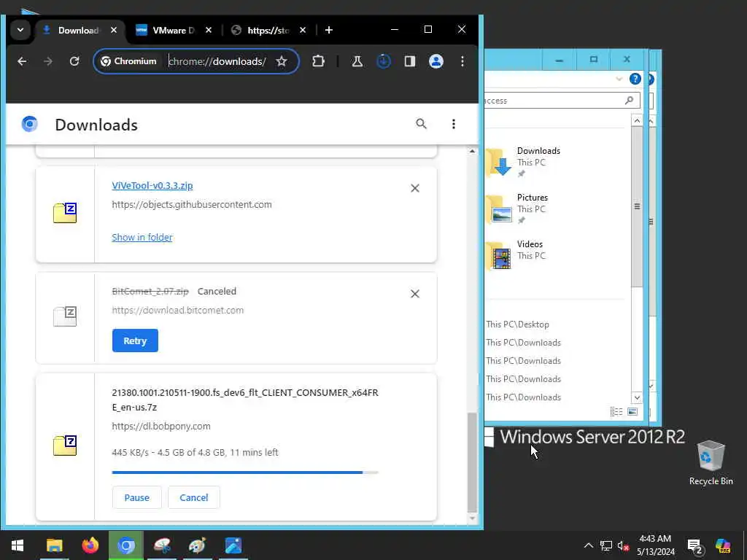
Task: Open the Chromium tab search dropdown
Action: 20,30
